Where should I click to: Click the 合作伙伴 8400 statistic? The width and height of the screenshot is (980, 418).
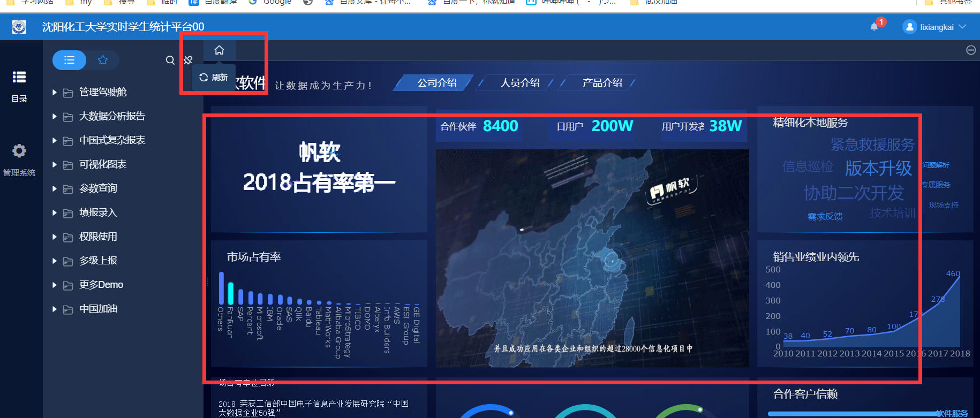pyautogui.click(x=479, y=126)
